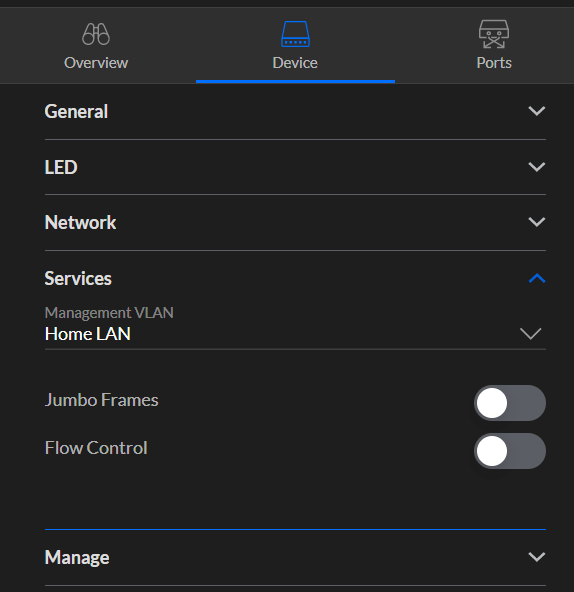Turn on the Flow Control toggle
This screenshot has height=592, width=574.
click(510, 451)
